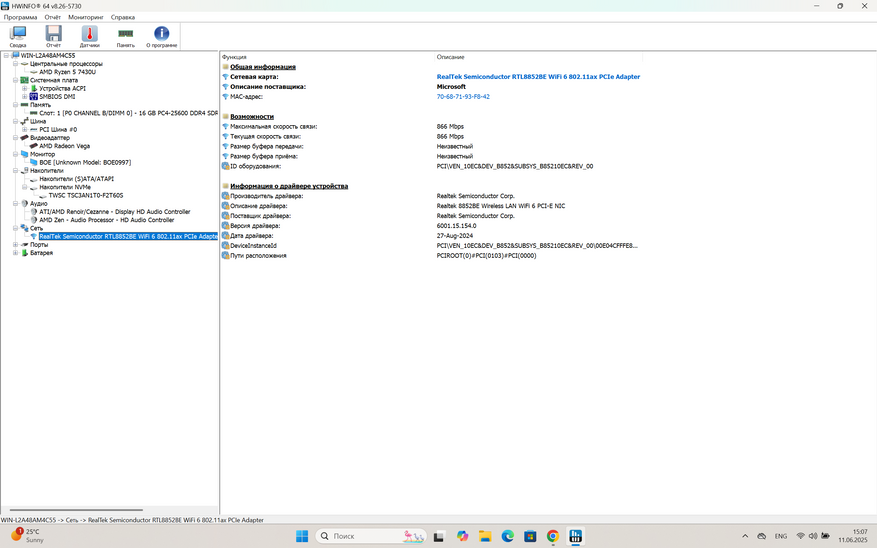Image resolution: width=877 pixels, height=548 pixels.
Task: Expand the Порты tree node
Action: tap(15, 245)
